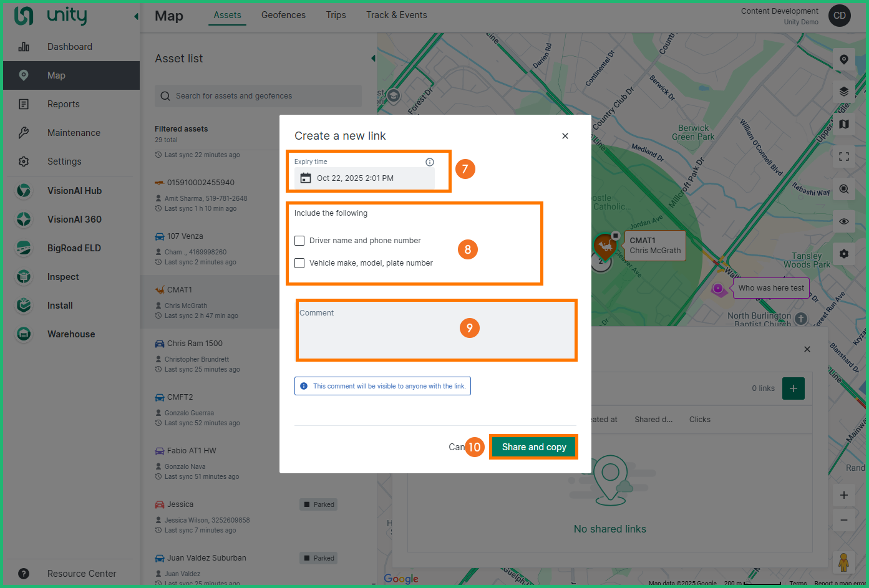This screenshot has height=588, width=869.
Task: Toggle fullscreen map view icon
Action: (x=843, y=157)
